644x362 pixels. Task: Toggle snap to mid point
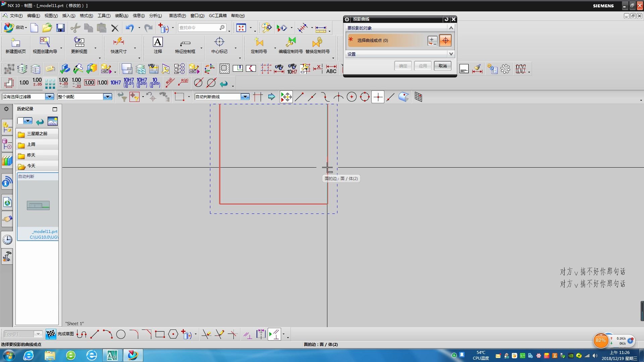click(x=312, y=97)
